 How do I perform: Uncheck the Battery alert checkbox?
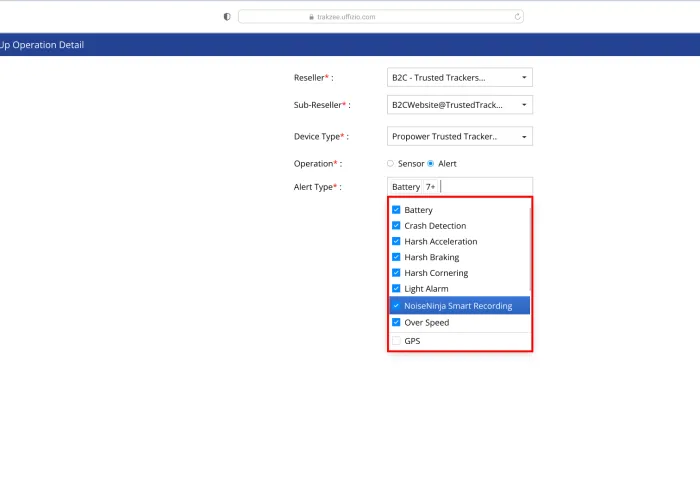pyautogui.click(x=396, y=210)
